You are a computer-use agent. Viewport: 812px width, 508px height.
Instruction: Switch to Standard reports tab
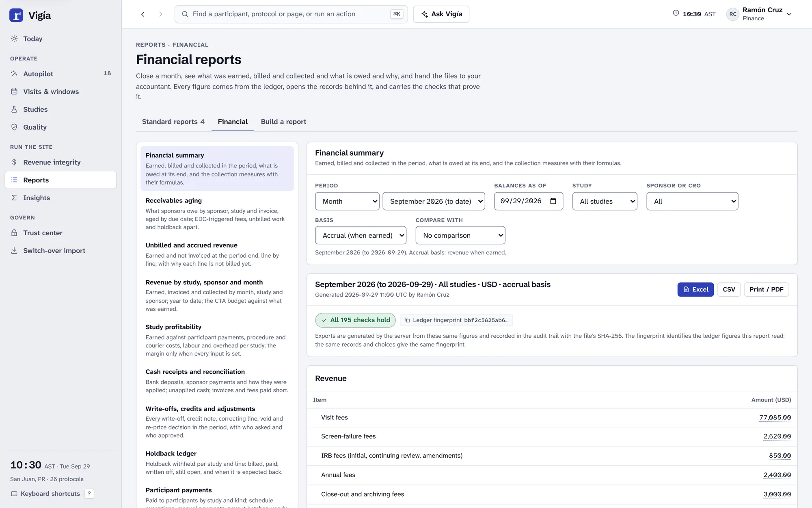[x=173, y=122]
